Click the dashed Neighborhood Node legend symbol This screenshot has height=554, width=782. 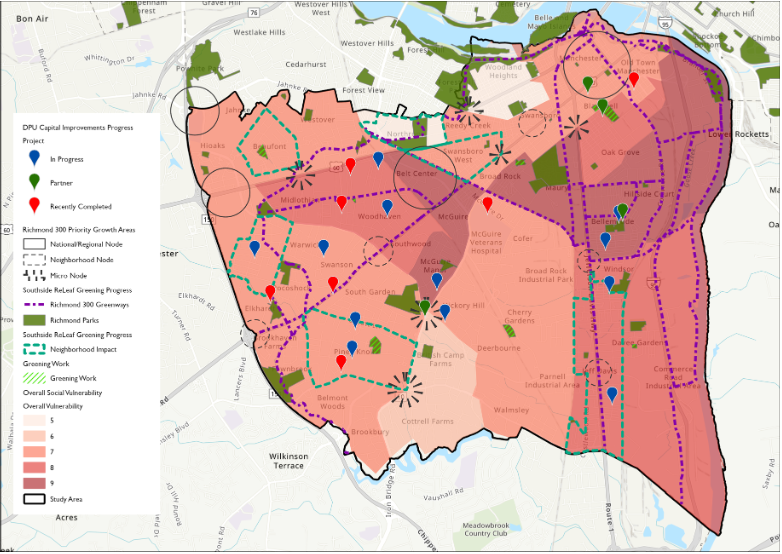34,260
